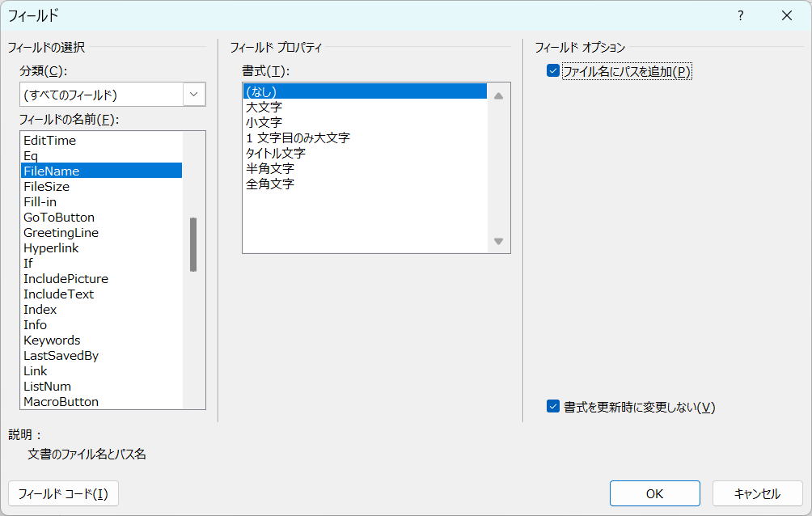Expand the field category selection list
This screenshot has width=812, height=516.
[x=193, y=94]
